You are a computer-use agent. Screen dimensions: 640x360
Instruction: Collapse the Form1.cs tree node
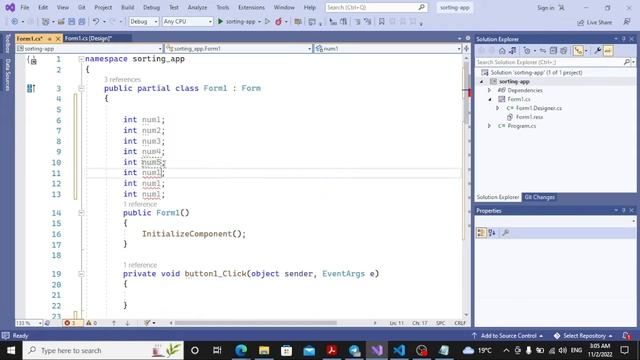tap(489, 99)
